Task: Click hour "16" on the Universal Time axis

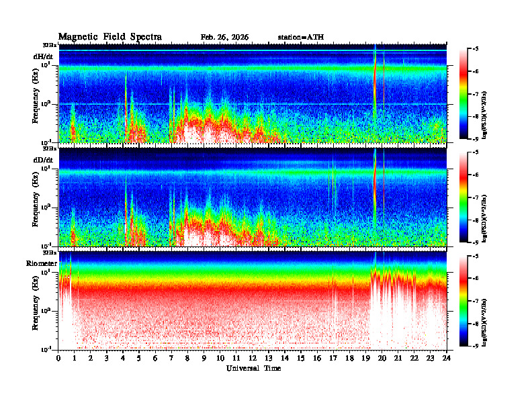Action: (x=317, y=359)
